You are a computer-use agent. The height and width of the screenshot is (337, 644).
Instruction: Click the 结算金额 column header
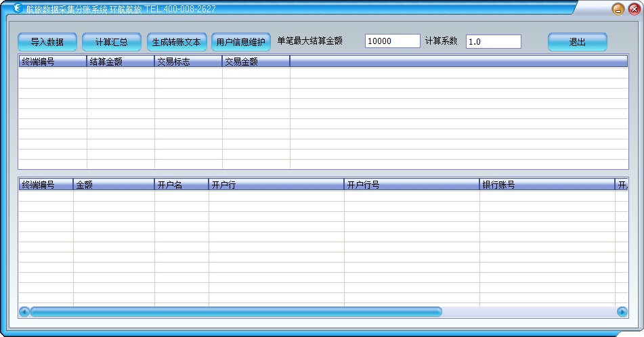click(x=121, y=62)
